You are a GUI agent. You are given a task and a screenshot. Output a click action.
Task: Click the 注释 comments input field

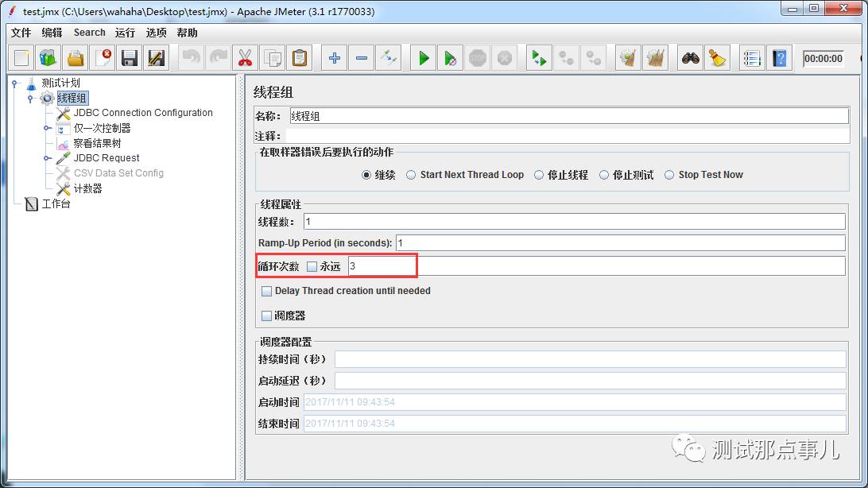pos(568,136)
